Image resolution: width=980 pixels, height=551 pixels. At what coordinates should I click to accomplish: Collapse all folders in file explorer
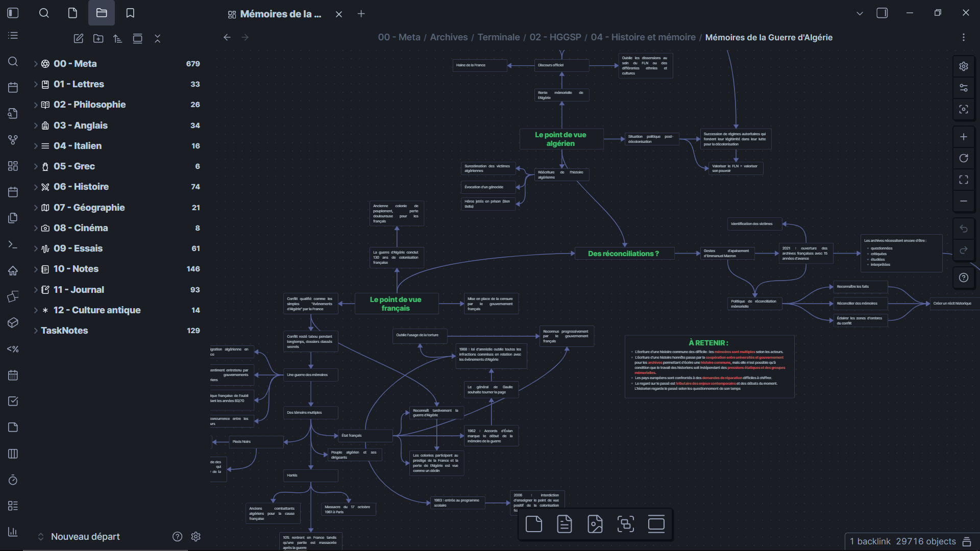click(x=157, y=38)
